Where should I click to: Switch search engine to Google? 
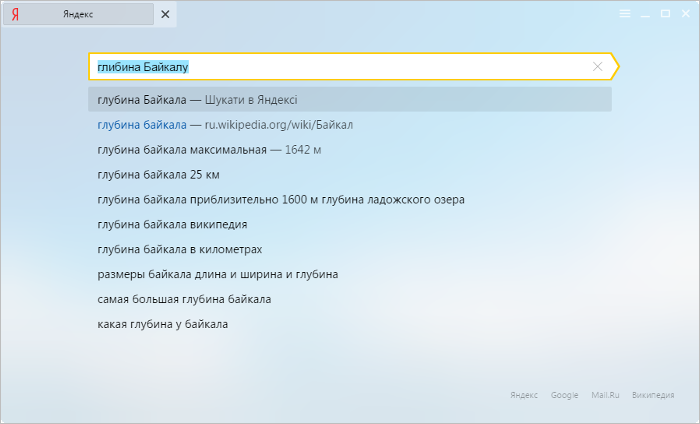point(564,395)
